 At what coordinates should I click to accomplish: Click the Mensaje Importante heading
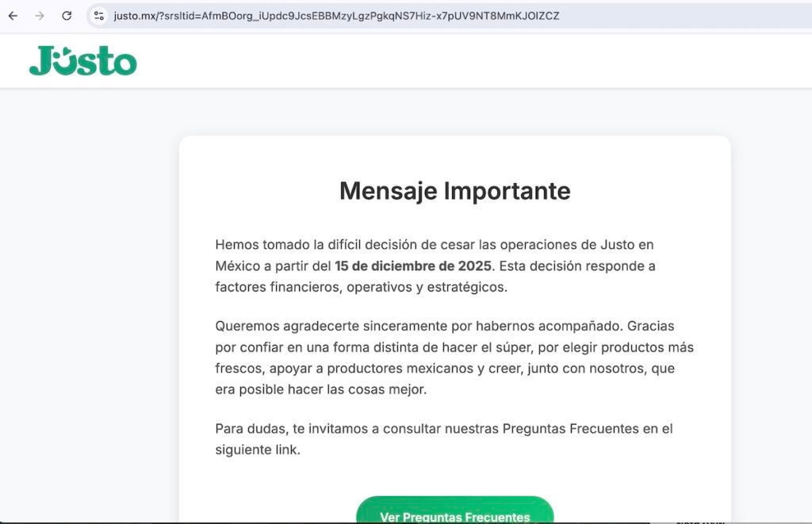click(x=454, y=190)
